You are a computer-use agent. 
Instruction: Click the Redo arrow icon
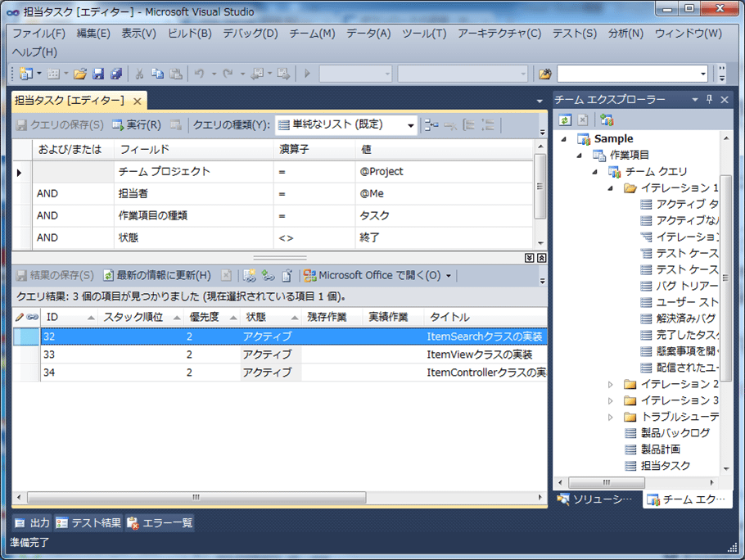228,74
